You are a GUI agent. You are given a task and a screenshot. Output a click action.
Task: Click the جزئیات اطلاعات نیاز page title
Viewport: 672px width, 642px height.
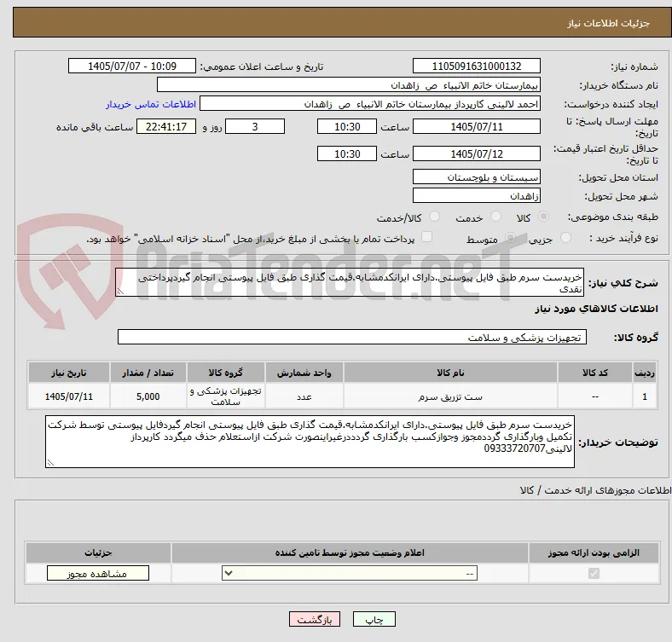coord(609,23)
